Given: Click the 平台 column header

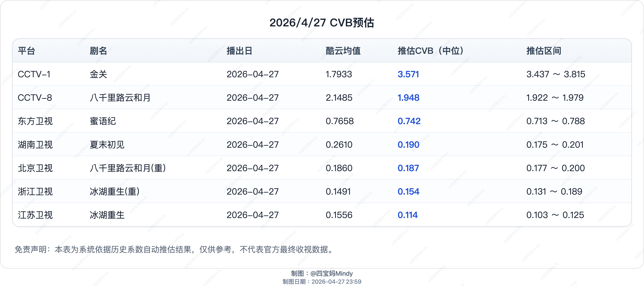Looking at the screenshot, I should coord(27,51).
